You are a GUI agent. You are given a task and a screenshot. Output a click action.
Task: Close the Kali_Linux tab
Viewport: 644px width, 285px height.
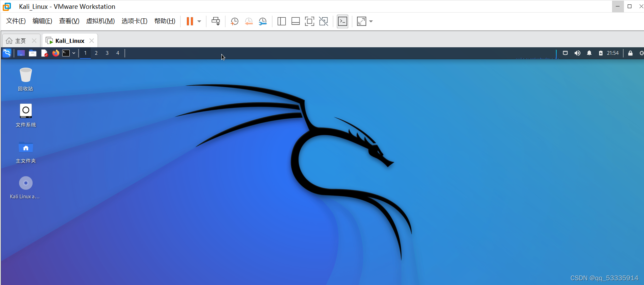tap(91, 41)
